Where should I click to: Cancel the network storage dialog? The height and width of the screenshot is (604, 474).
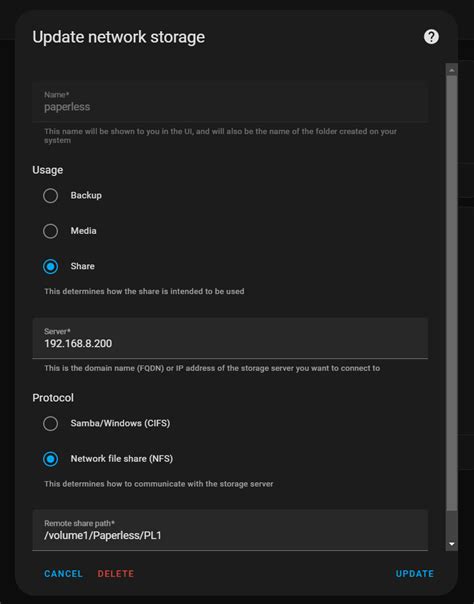(x=64, y=574)
